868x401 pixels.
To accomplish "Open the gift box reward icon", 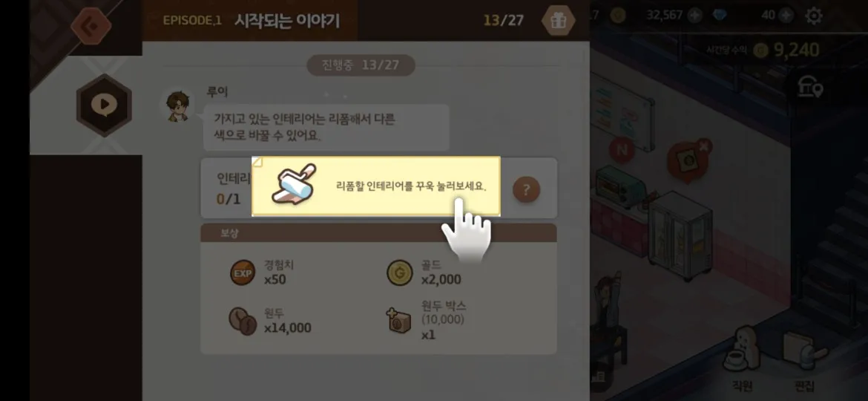I will (558, 21).
